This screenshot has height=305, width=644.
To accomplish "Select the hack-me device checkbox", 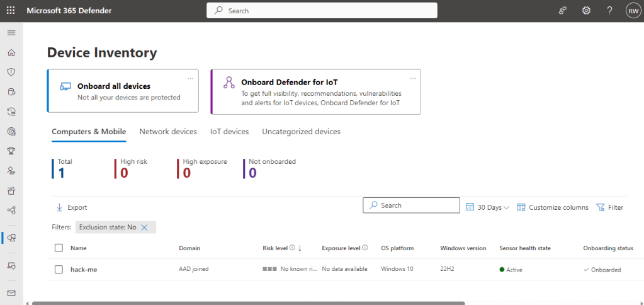I will coord(59,270).
